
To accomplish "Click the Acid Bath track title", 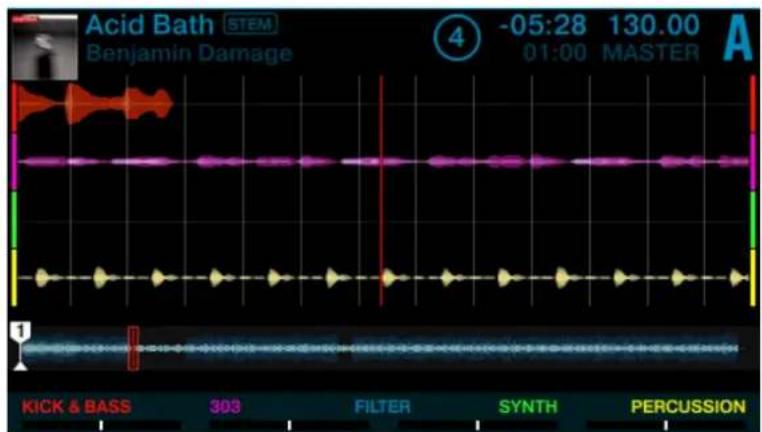I will [x=150, y=25].
